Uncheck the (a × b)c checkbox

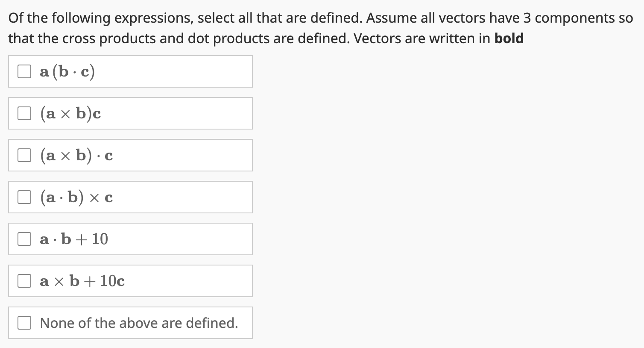(24, 113)
